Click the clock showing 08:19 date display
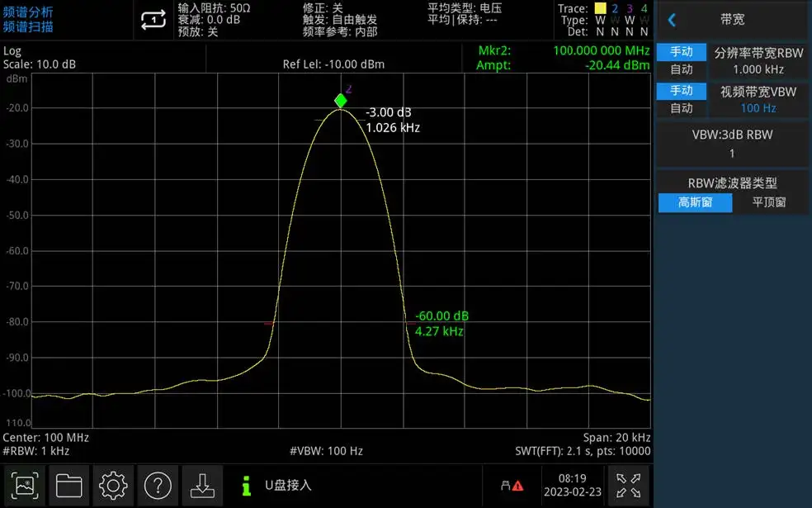The width and height of the screenshot is (812, 508). [571, 486]
